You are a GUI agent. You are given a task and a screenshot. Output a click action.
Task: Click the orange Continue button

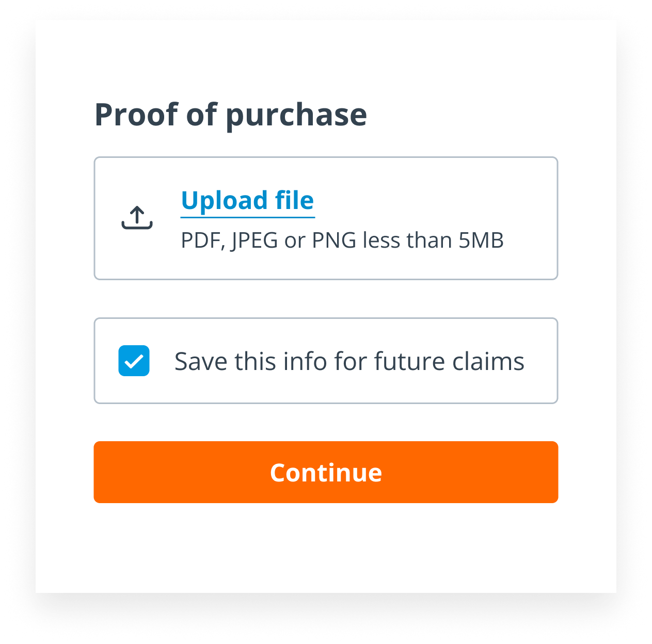point(326,472)
